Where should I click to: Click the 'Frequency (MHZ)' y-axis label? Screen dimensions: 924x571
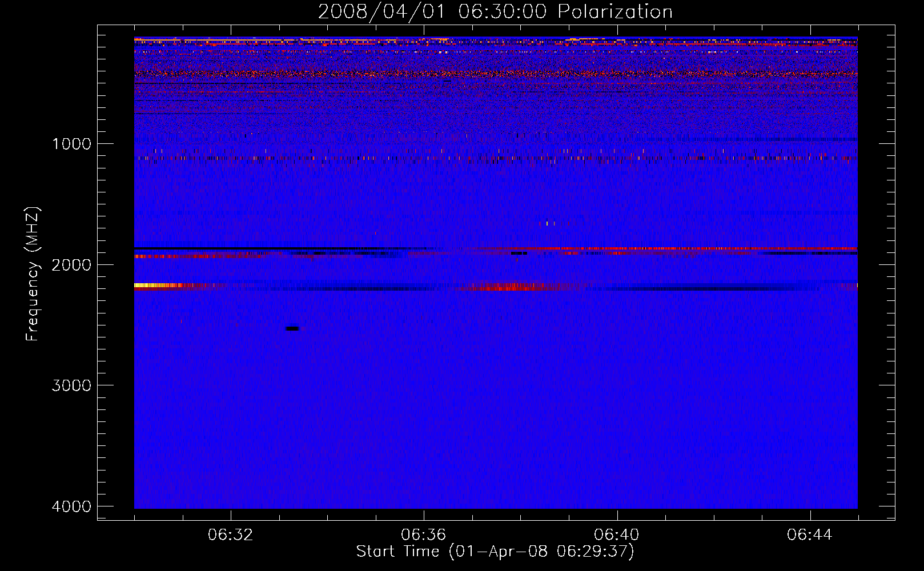click(33, 274)
